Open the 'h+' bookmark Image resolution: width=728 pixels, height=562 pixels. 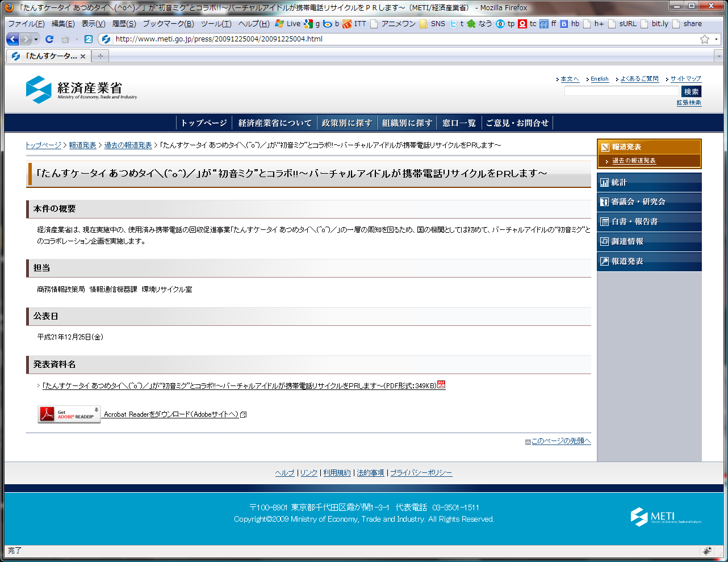click(594, 24)
